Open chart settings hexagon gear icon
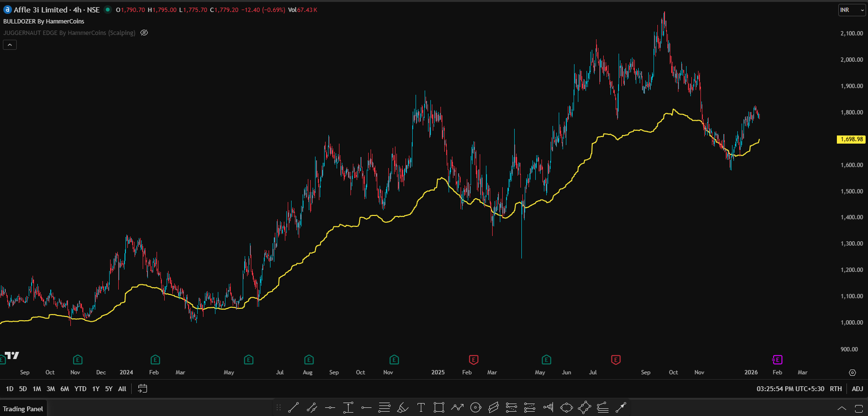This screenshot has height=416, width=868. pyautogui.click(x=852, y=372)
